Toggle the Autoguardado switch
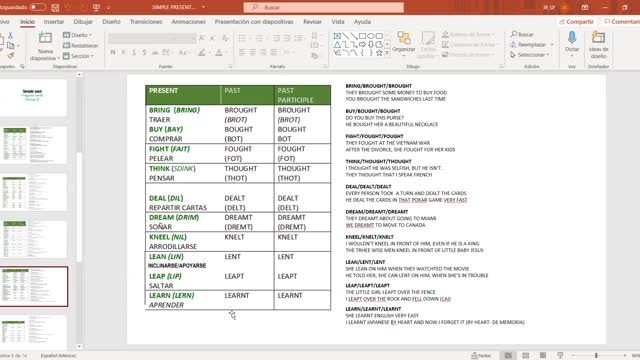The height and width of the screenshot is (360, 640). pyautogui.click(x=38, y=7)
